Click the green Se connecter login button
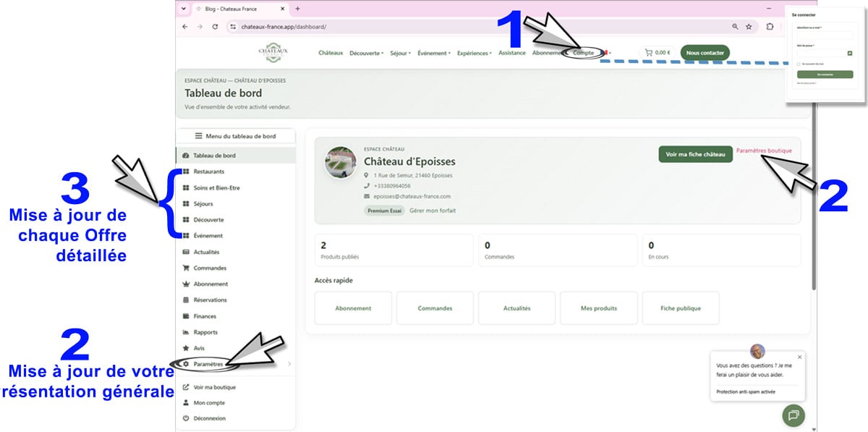 [x=825, y=74]
